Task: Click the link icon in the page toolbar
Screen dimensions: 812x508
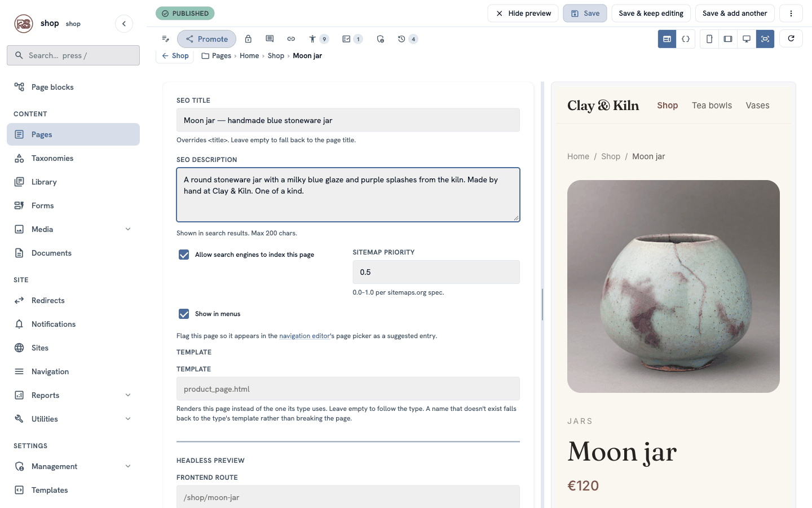Action: 291,39
